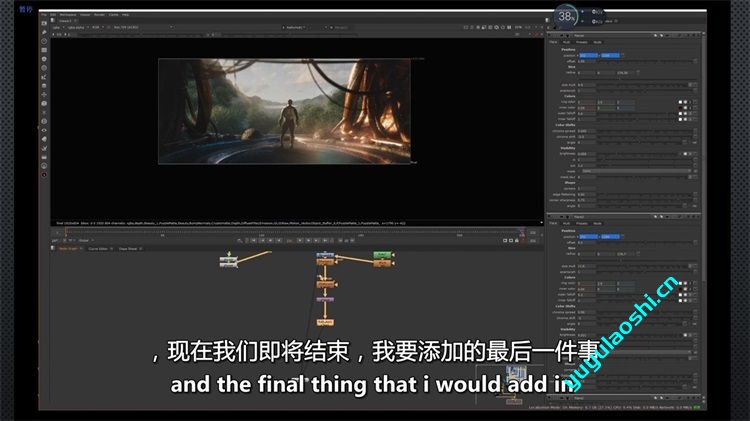Play the viewer forward
Screen dimensions: 750x421
(300, 240)
